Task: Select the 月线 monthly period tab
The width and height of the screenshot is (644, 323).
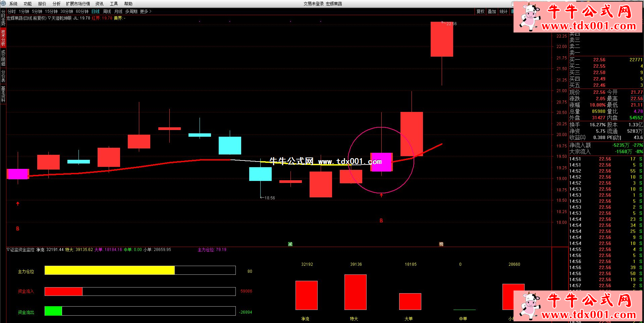Action: [118, 11]
